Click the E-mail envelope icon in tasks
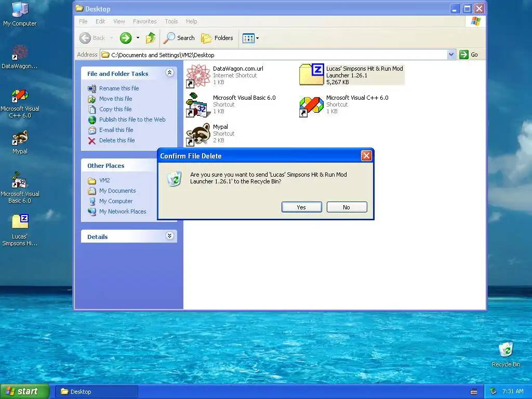 92,130
